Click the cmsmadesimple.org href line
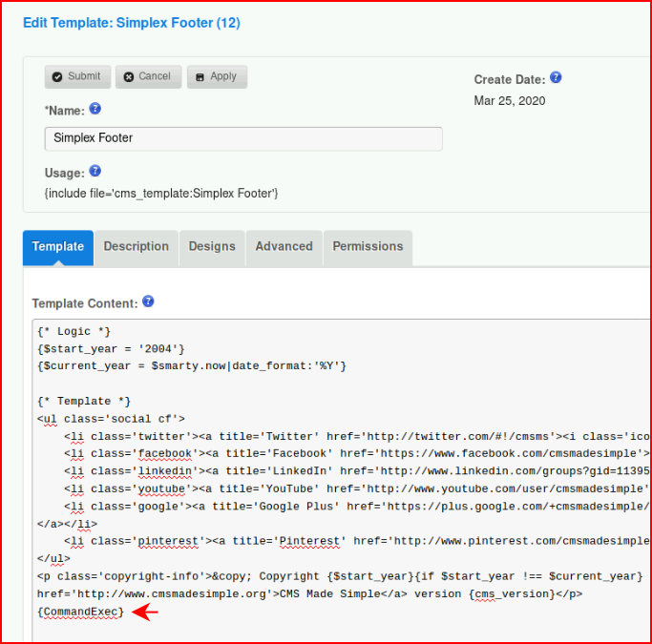Screen dimensions: 652x644 (310, 594)
